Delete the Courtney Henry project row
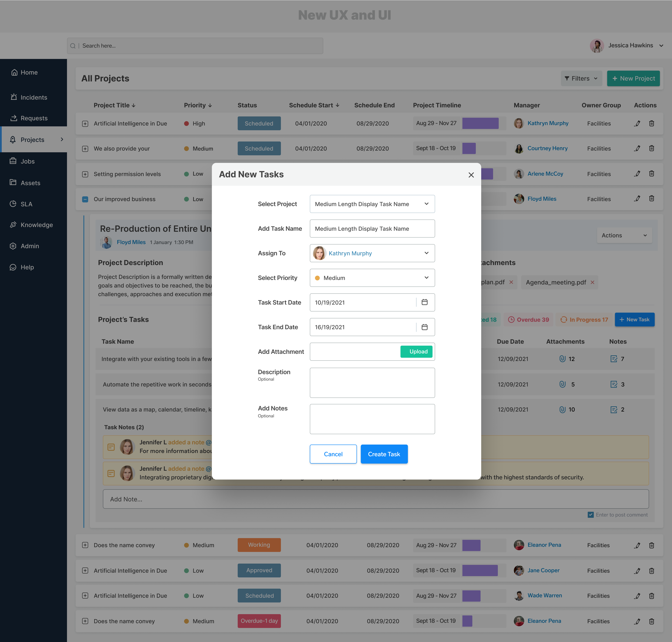Image resolution: width=672 pixels, height=642 pixels. click(x=651, y=148)
